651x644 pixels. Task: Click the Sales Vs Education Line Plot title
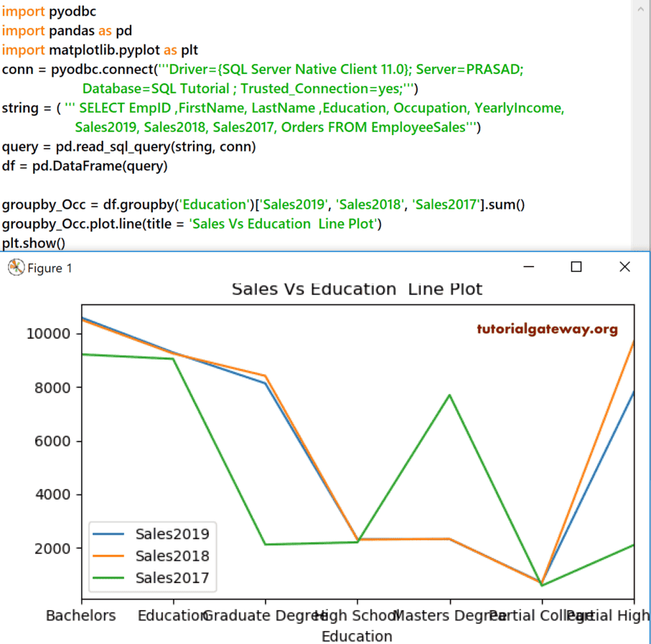[x=357, y=289]
